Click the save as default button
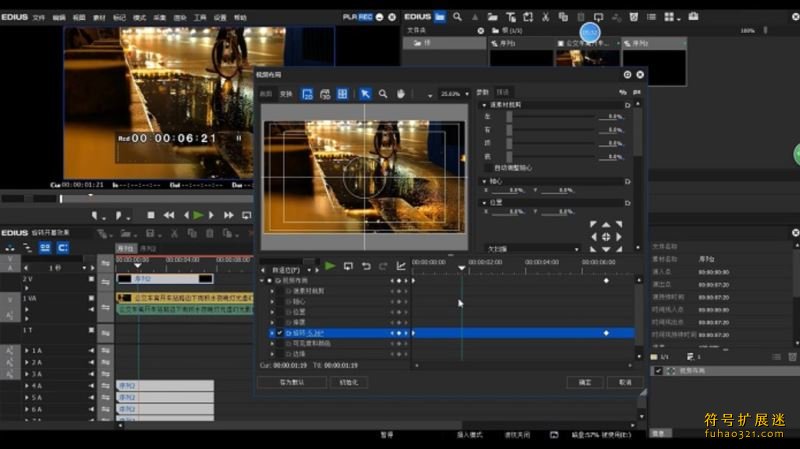Image resolution: width=800 pixels, height=449 pixels. pos(292,382)
